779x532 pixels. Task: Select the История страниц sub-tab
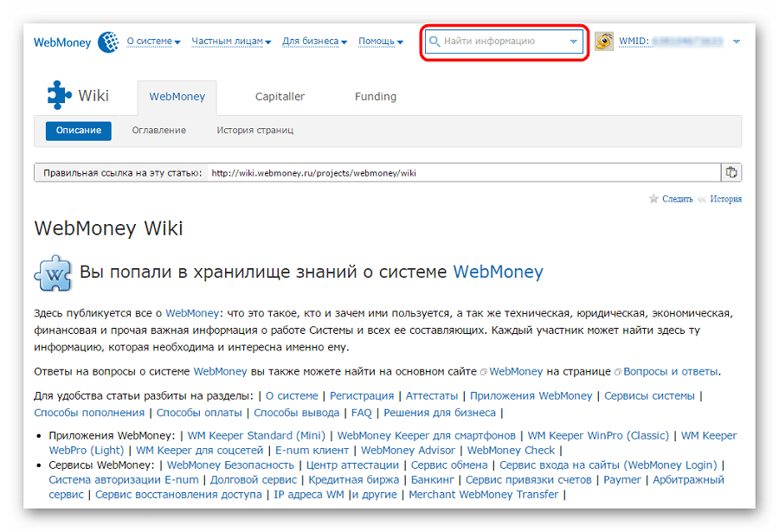point(254,131)
